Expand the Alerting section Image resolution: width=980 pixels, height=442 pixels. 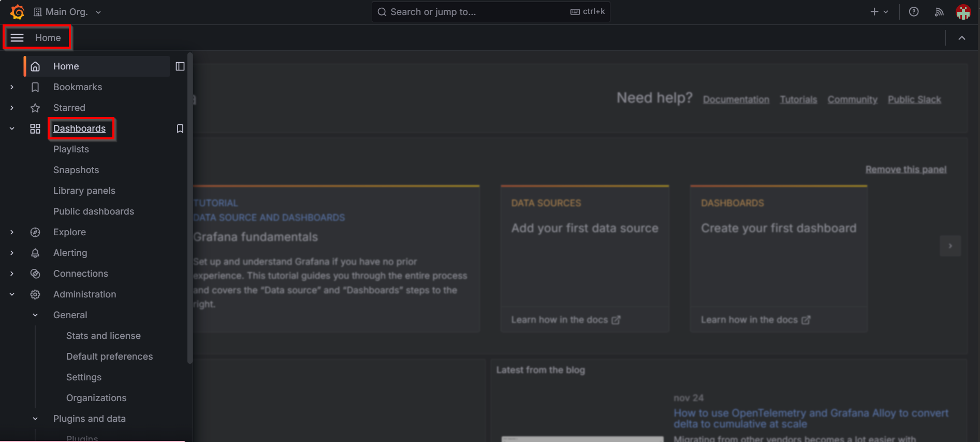pos(12,253)
